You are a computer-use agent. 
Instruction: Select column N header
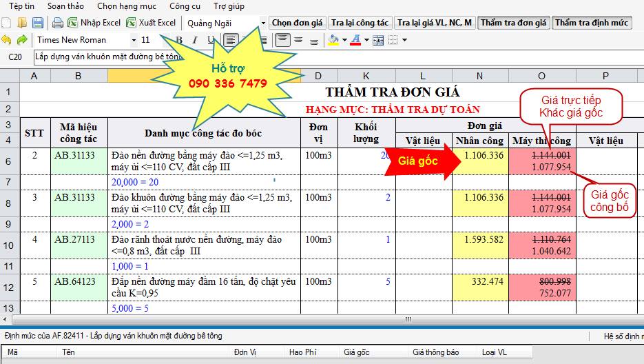click(479, 76)
